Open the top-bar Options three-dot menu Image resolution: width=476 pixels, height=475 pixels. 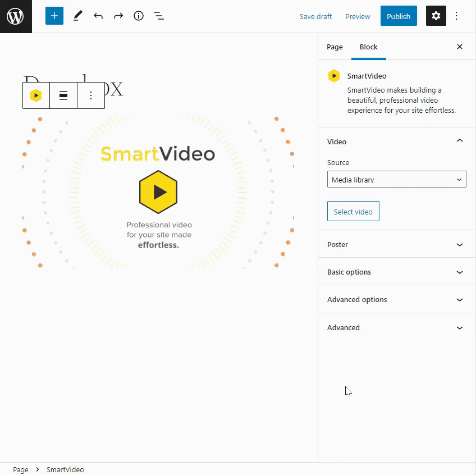[x=456, y=16]
